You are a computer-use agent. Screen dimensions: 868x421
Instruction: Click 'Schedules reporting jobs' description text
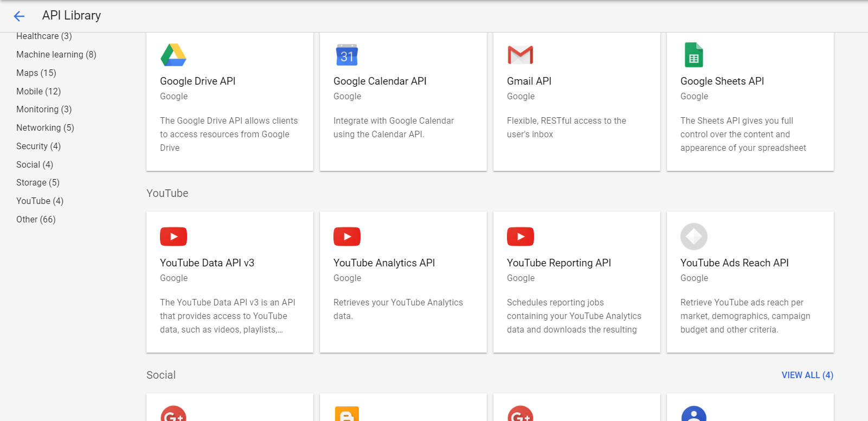[x=574, y=316]
